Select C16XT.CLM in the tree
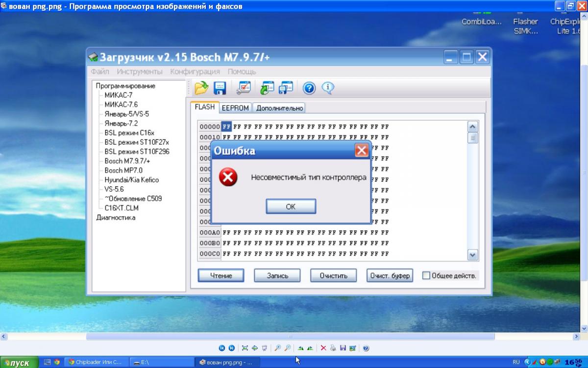 click(x=122, y=208)
